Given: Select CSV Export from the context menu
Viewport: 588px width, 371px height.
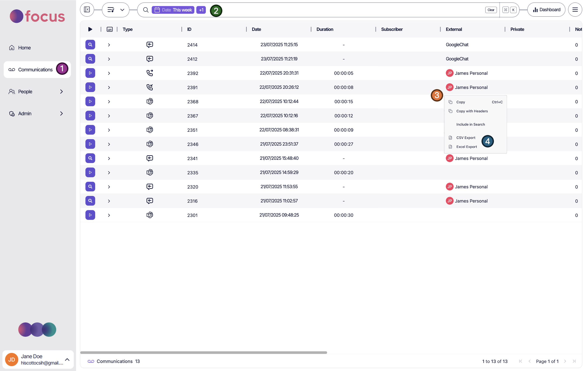Looking at the screenshot, I should click(466, 138).
